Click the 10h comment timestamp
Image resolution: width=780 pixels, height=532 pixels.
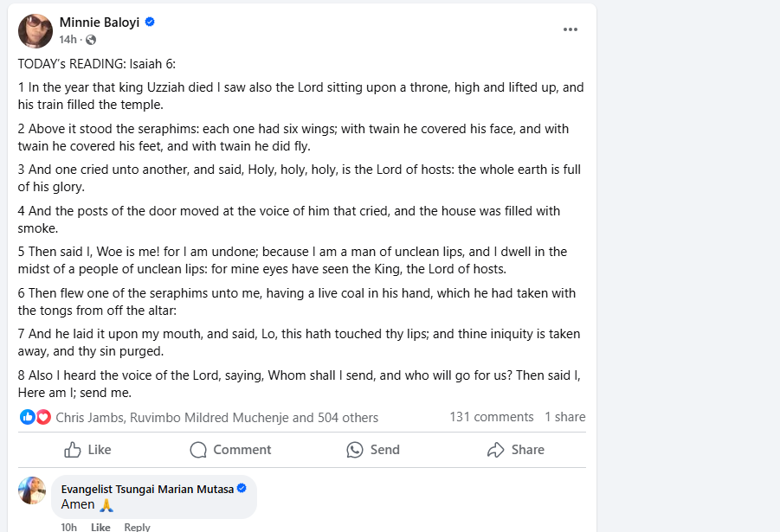click(x=68, y=527)
